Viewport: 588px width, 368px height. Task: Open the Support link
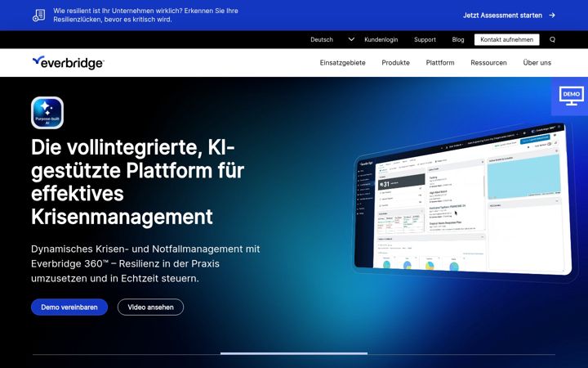pyautogui.click(x=425, y=39)
